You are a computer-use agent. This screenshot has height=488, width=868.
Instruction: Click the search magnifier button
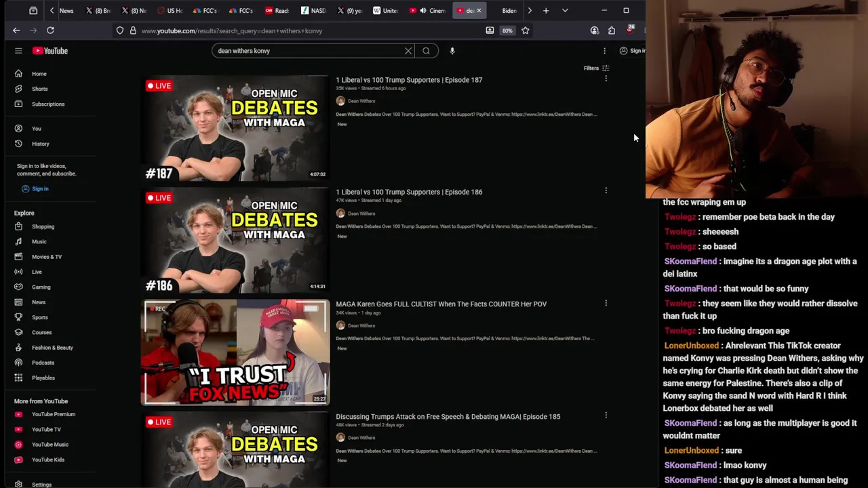426,51
